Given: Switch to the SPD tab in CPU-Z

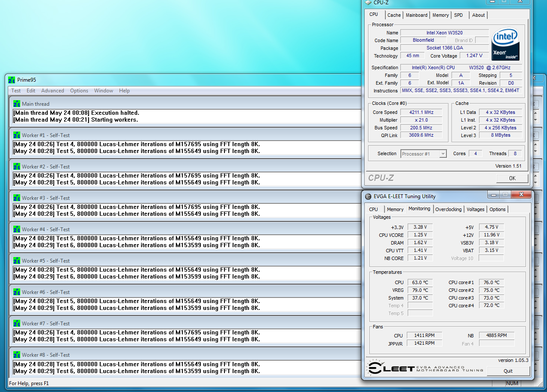Looking at the screenshot, I should (459, 15).
